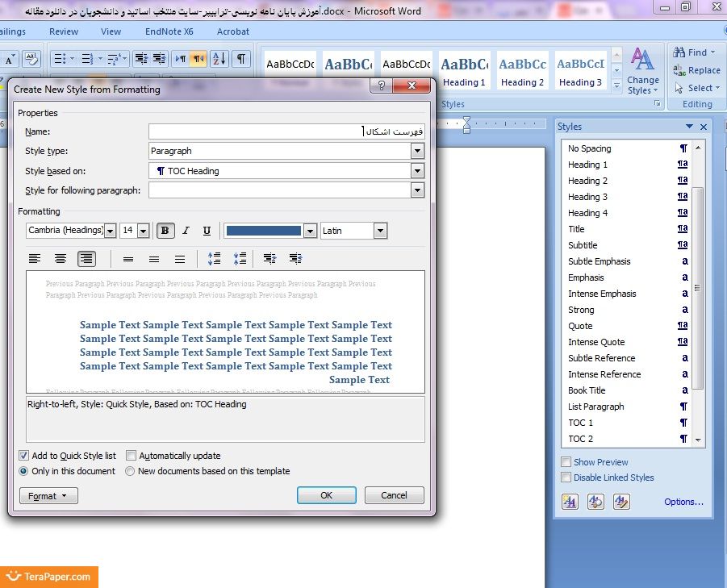Screen dimensions: 727x588
Task: Enable the Automatically update checkbox
Action: point(132,456)
